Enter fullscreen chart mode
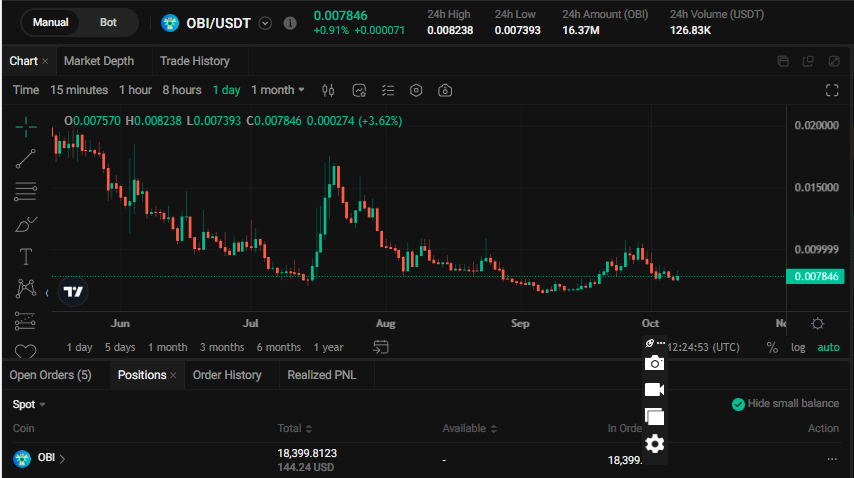The width and height of the screenshot is (854, 478). 832,90
